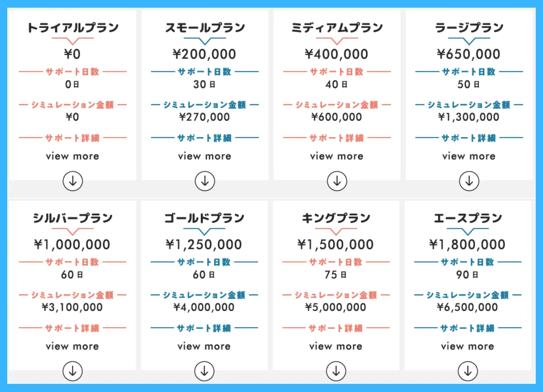Click the down-arrow icon under スモールプラン

tap(205, 181)
